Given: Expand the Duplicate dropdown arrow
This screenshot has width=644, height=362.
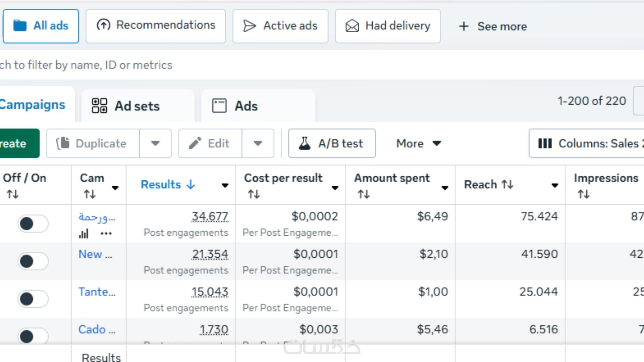Looking at the screenshot, I should coord(155,143).
